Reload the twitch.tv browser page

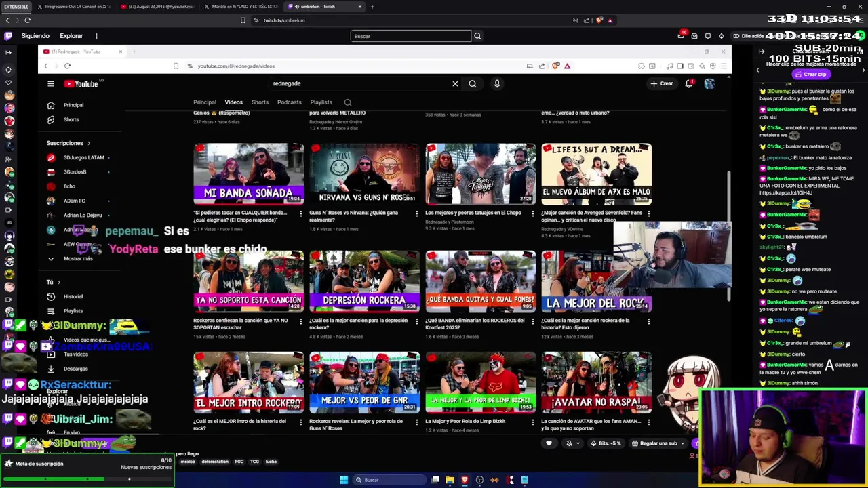[28, 20]
